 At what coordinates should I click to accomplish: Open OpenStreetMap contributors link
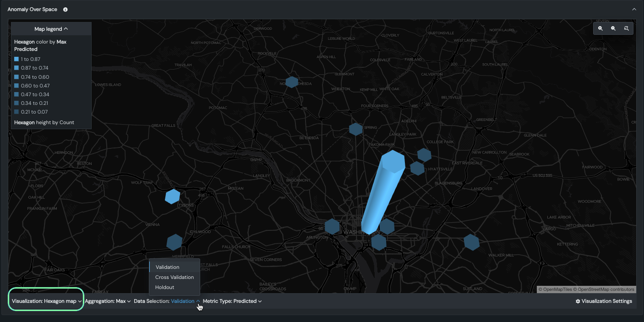tap(606, 289)
